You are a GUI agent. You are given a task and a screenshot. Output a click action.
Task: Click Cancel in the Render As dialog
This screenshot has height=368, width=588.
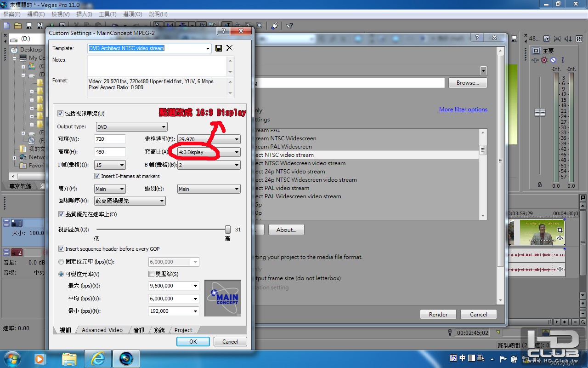479,314
